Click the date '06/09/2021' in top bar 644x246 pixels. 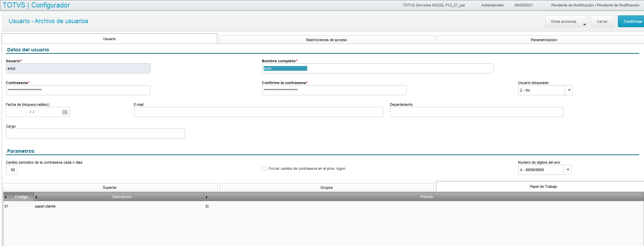click(523, 5)
